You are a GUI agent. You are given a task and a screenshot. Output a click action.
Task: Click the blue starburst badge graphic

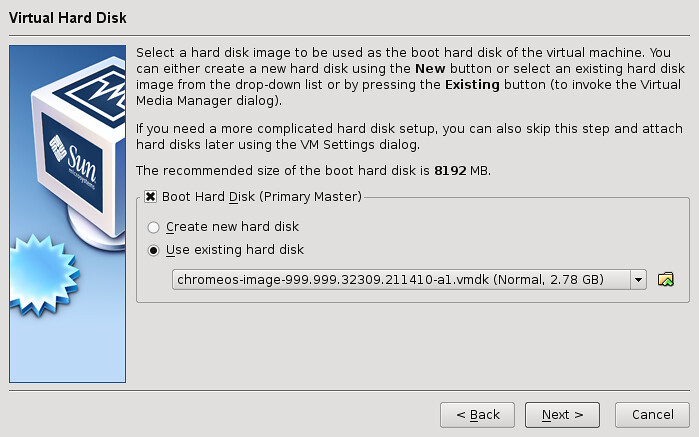point(44,275)
